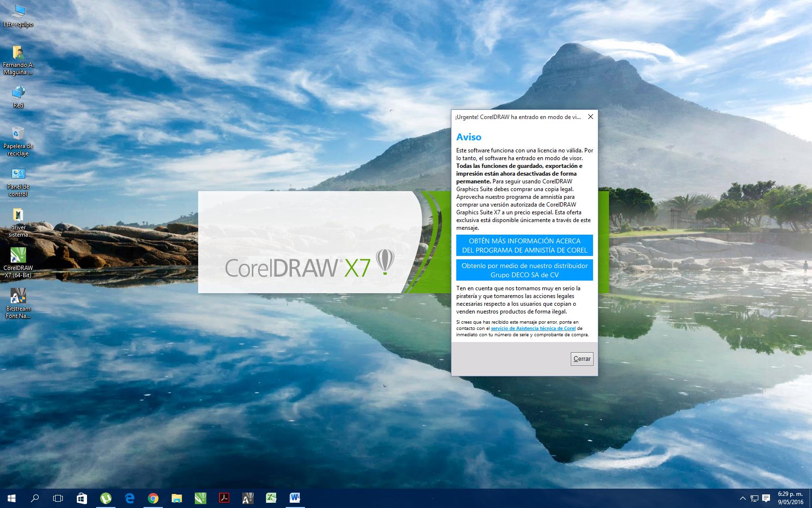Click Cerrar to dismiss the Aviso dialog
Viewport: 812px width, 508px height.
pos(581,359)
